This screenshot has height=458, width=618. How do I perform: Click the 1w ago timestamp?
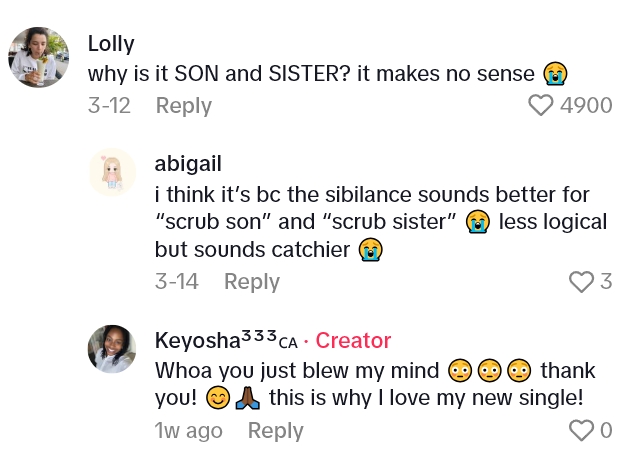coord(189,431)
